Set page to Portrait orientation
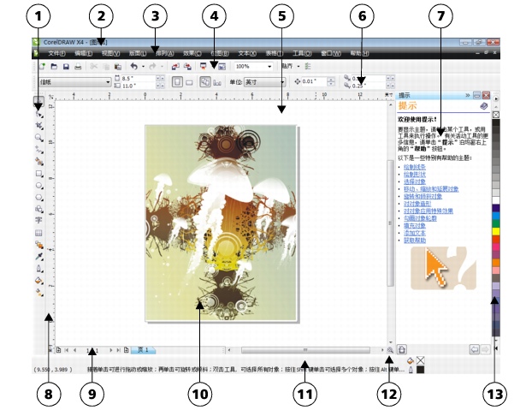This screenshot has width=532, height=410. tap(177, 82)
